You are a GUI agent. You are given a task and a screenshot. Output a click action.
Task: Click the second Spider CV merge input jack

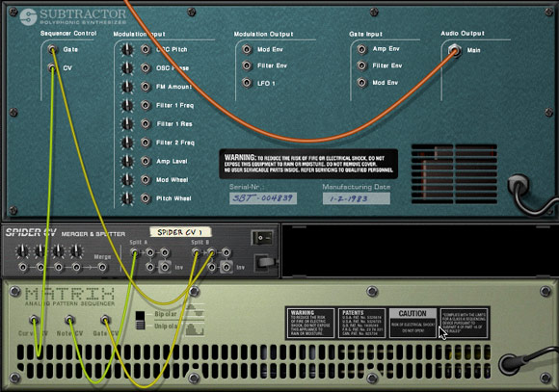[40, 267]
